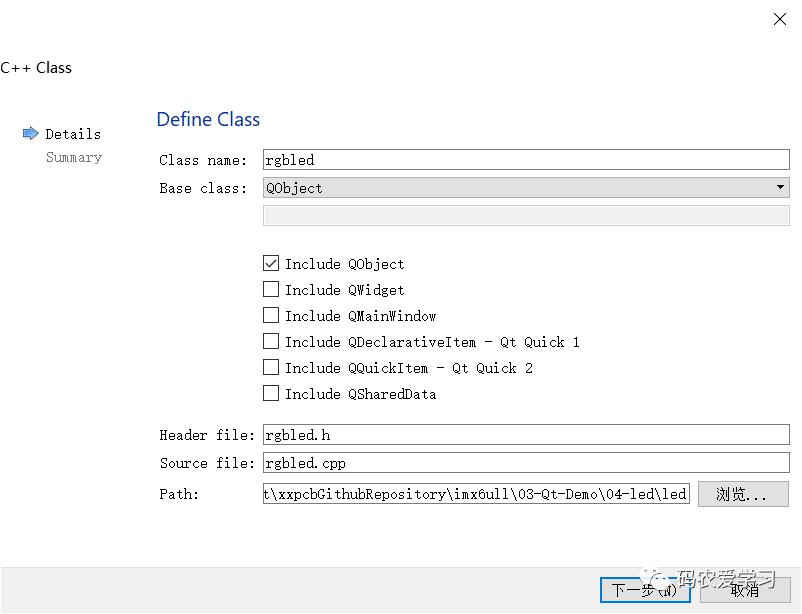The width and height of the screenshot is (802, 614).
Task: Select the Details wizard step
Action: (x=73, y=134)
